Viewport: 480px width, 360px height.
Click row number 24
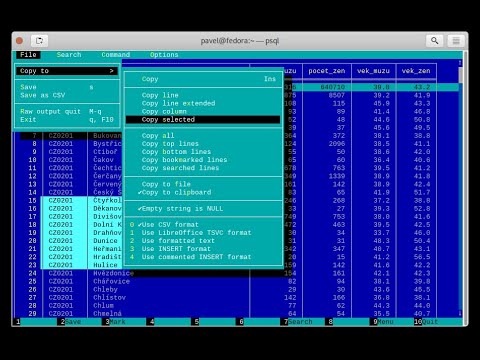(x=32, y=273)
